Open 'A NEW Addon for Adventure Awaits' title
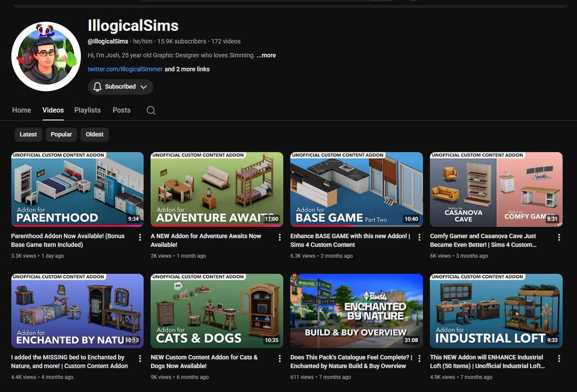The image size is (577, 392). (x=206, y=240)
